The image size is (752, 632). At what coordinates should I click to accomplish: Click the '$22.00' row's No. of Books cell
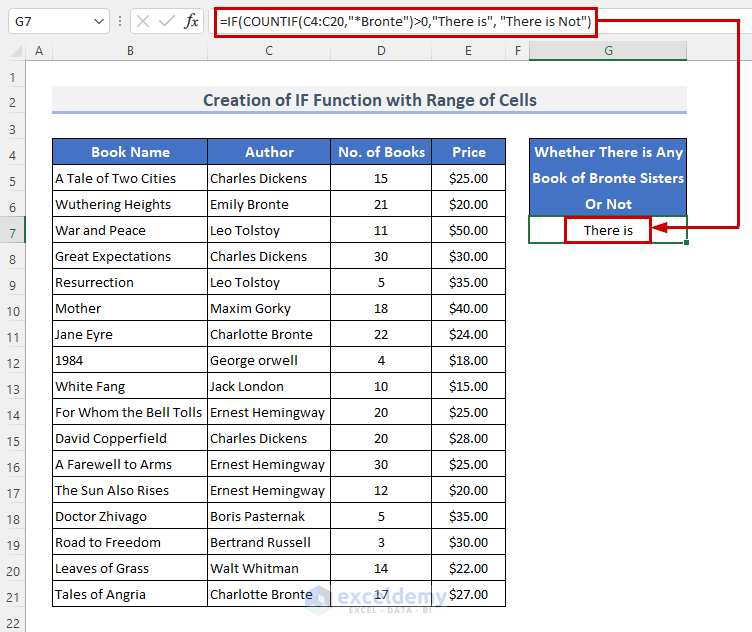(381, 568)
